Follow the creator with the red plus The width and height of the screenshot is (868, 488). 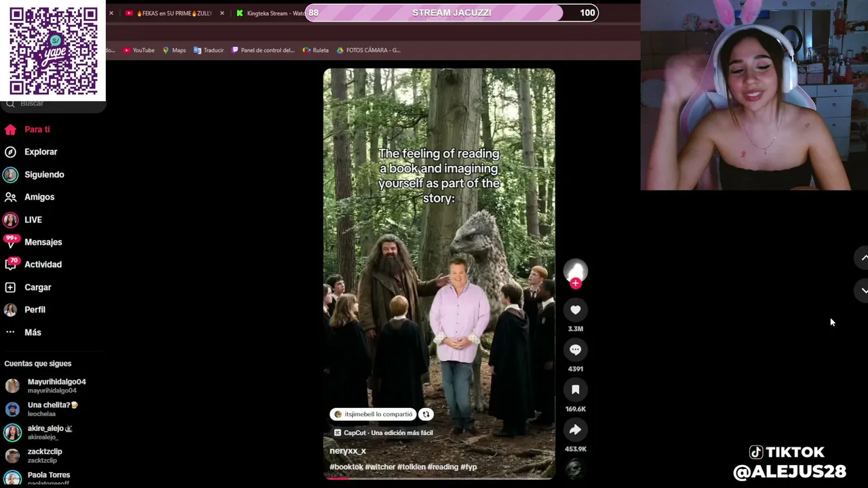576,283
